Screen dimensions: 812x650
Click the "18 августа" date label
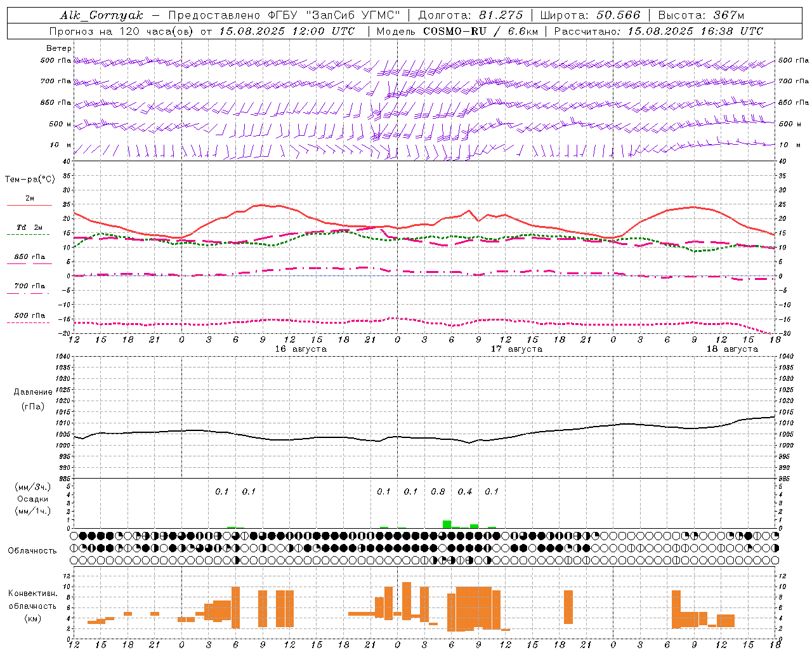coord(732,349)
